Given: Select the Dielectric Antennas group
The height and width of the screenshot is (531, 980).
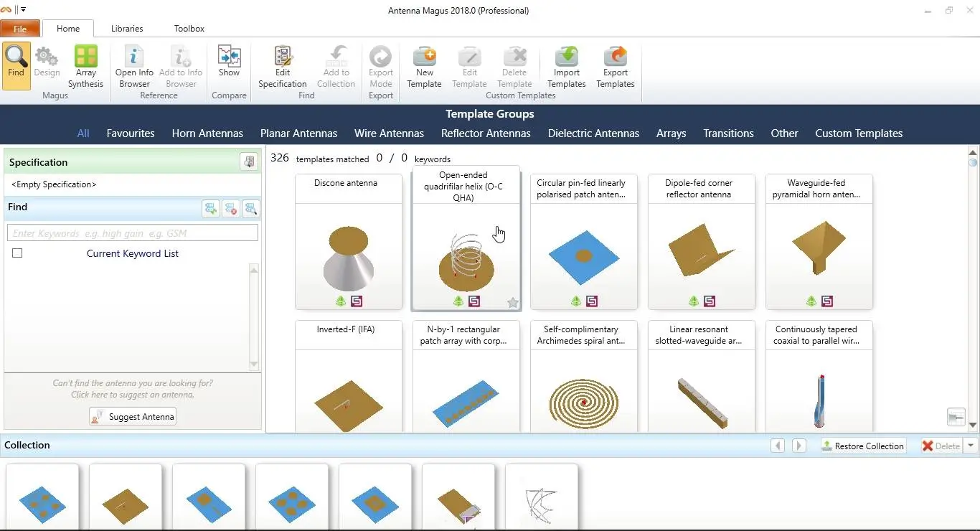Looking at the screenshot, I should click(593, 133).
